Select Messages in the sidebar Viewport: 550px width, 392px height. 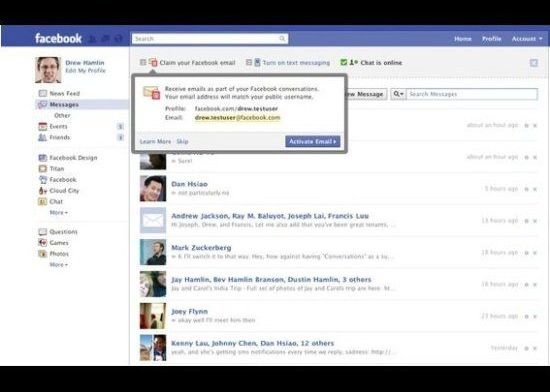coord(64,104)
